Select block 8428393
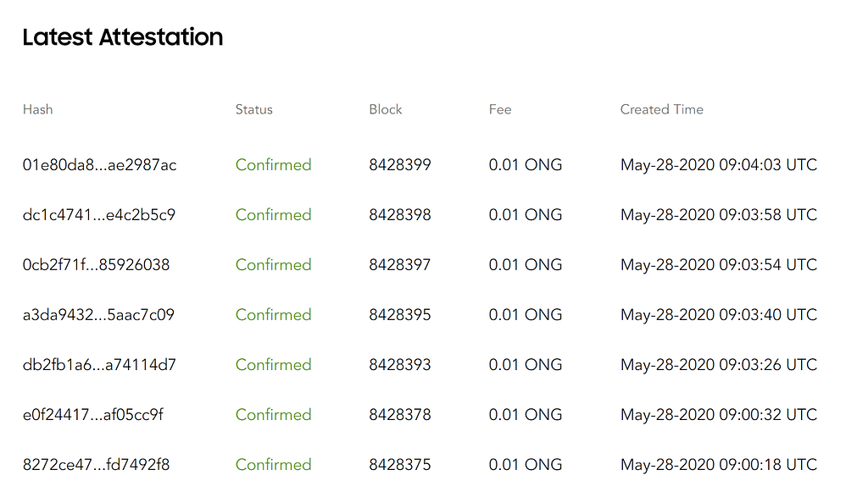Image resolution: width=868 pixels, height=492 pixels. point(399,365)
